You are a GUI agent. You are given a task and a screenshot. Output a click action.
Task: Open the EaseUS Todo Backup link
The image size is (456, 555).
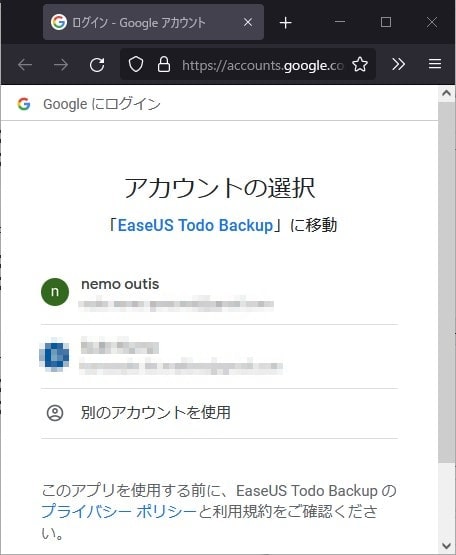click(x=195, y=225)
